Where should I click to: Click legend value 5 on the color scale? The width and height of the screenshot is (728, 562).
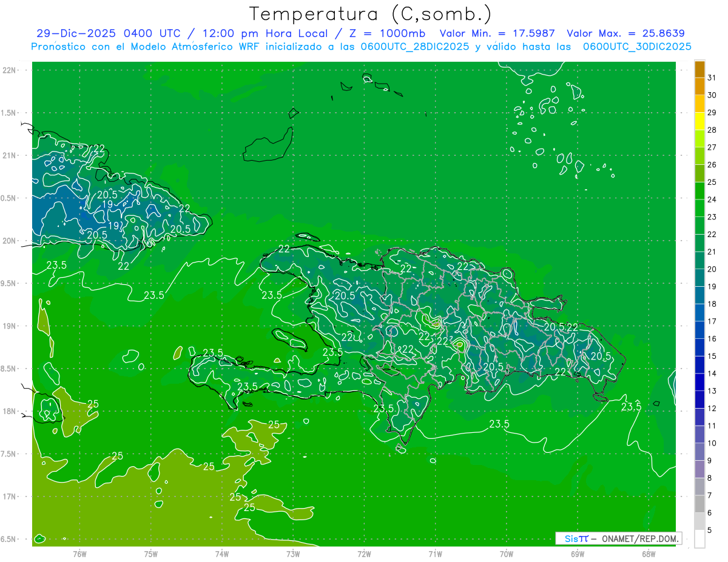point(710,530)
